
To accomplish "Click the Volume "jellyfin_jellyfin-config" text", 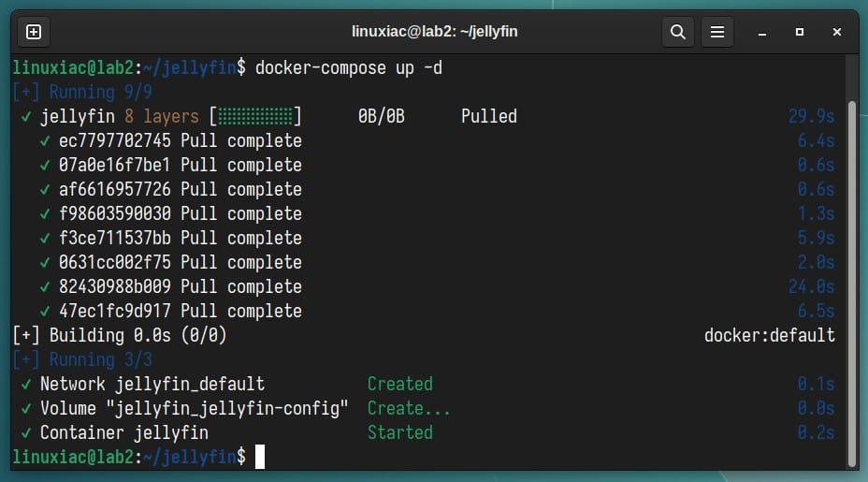I will (x=194, y=408).
